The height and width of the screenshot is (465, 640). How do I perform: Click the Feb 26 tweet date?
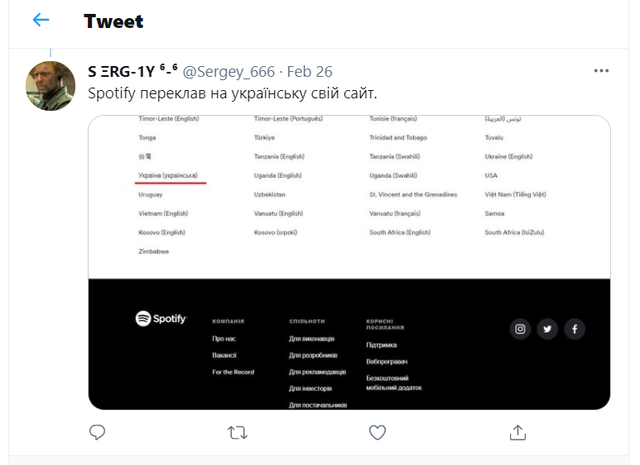coord(309,72)
